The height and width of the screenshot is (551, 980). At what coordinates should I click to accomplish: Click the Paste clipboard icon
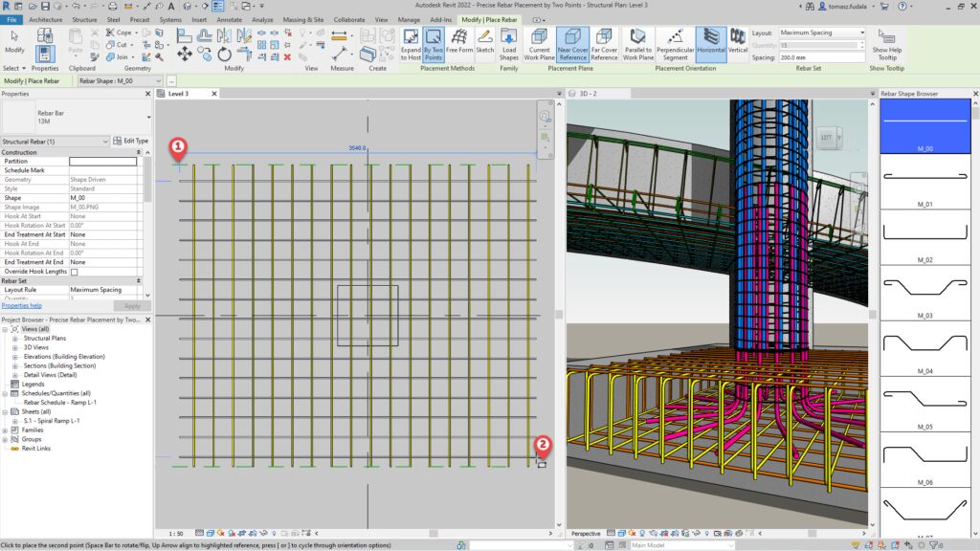[75, 40]
